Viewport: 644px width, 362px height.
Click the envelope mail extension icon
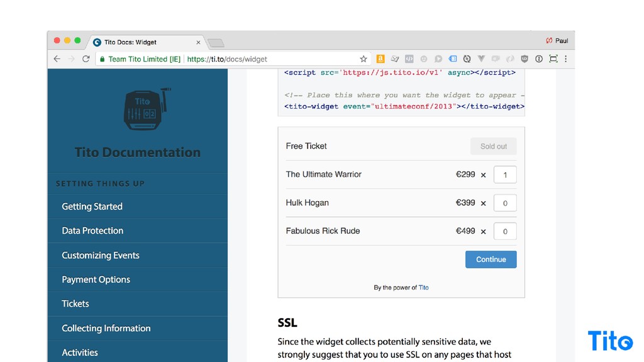[395, 59]
